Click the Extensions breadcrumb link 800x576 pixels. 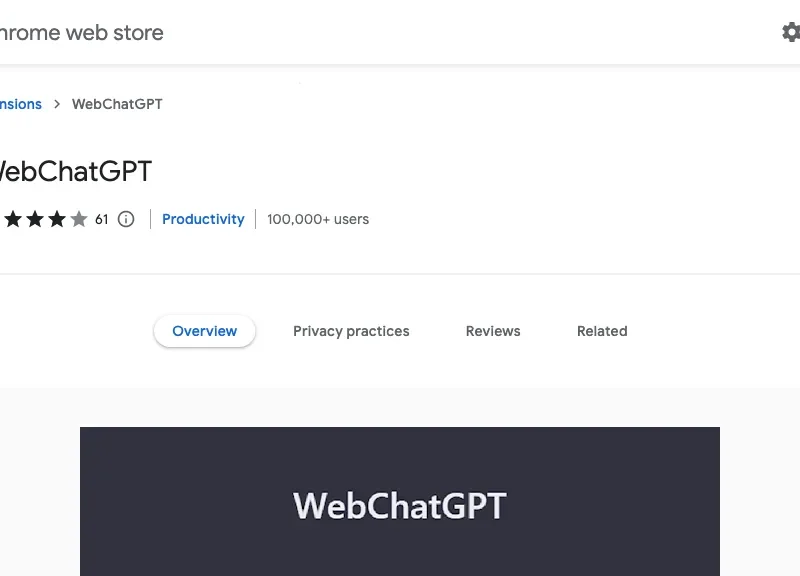coord(20,104)
